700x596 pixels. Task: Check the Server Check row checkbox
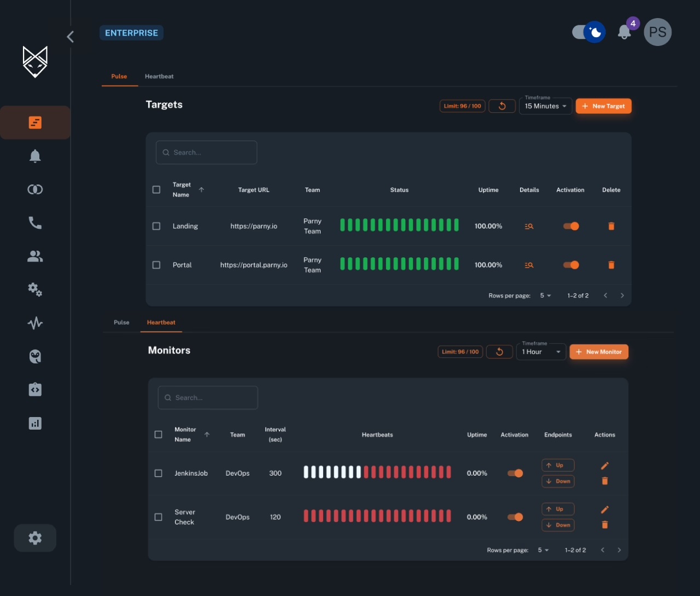tap(159, 517)
